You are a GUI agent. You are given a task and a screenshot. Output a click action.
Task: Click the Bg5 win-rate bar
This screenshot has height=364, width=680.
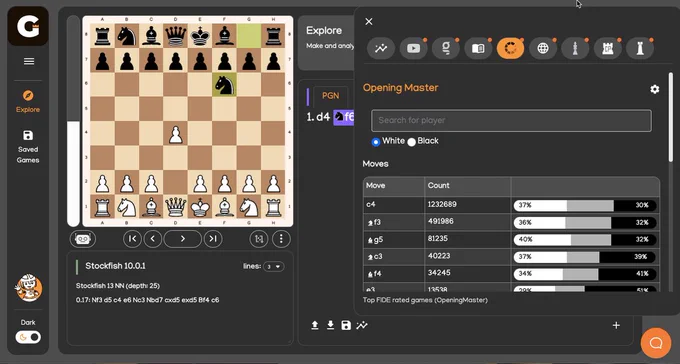coord(585,239)
